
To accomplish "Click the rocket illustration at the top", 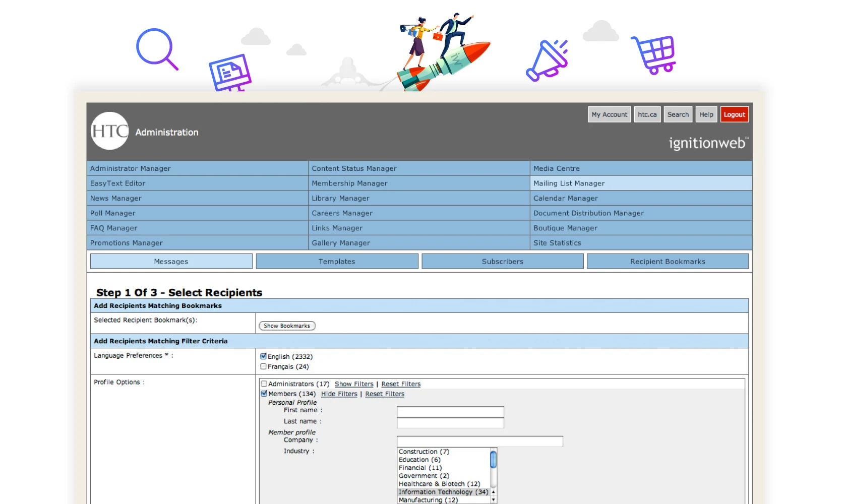I will pyautogui.click(x=444, y=55).
